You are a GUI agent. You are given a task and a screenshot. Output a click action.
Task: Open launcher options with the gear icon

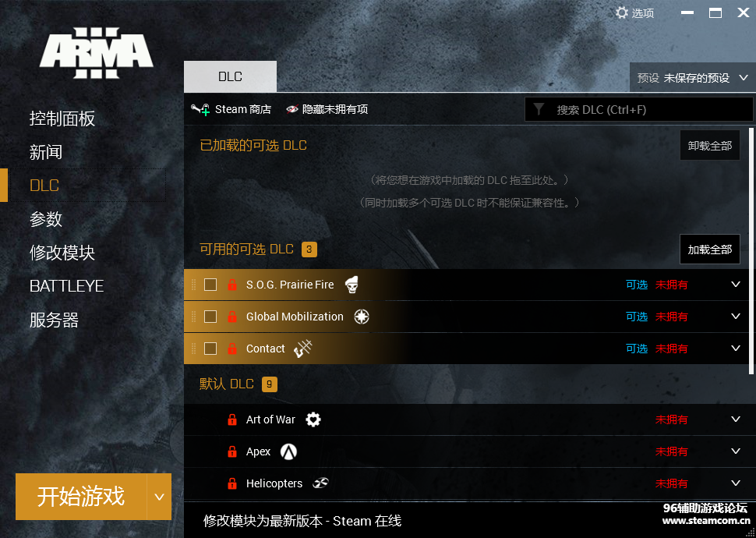pos(622,12)
